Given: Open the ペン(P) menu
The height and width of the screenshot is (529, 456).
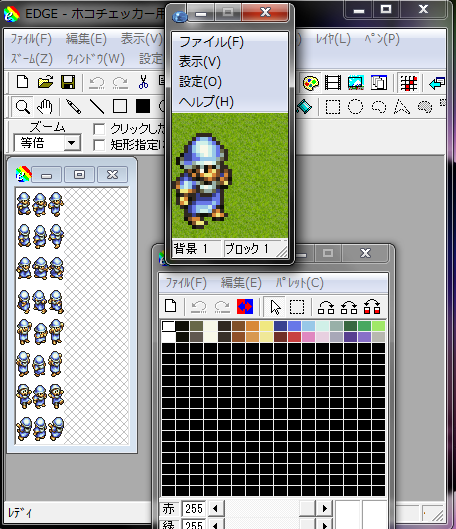Looking at the screenshot, I should coord(382,39).
